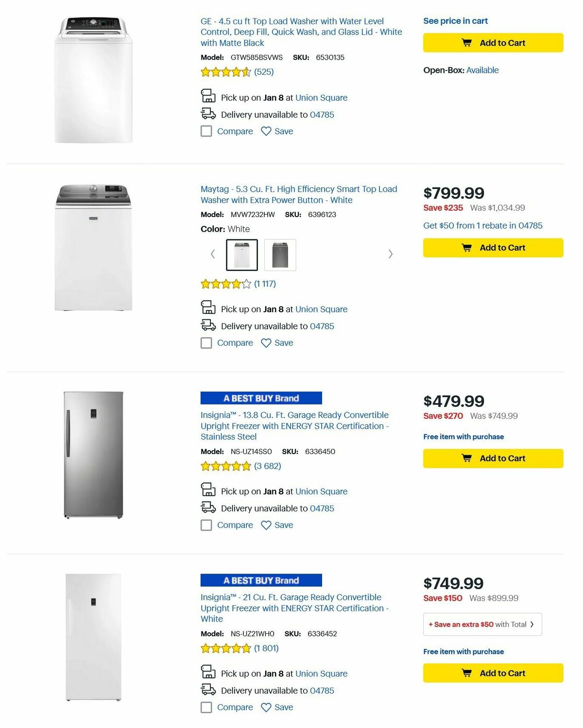Click the delivery truck icon for the Insignia freezer
Screen dimensions: 583x728
coord(208,508)
